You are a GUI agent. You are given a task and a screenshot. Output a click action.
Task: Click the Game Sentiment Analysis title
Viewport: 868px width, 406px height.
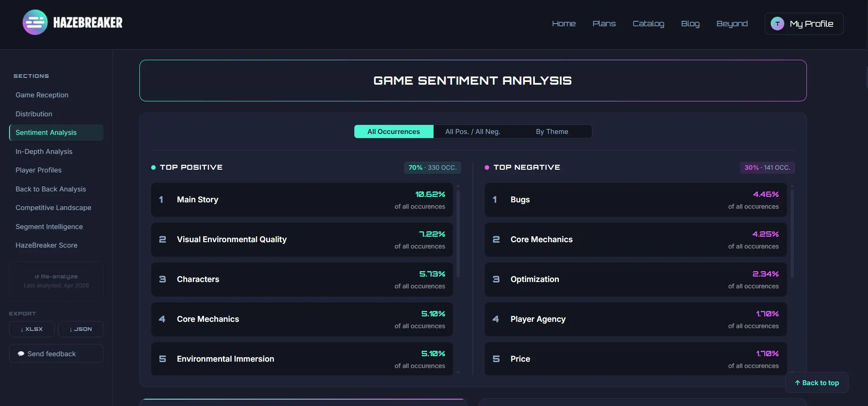click(x=472, y=81)
